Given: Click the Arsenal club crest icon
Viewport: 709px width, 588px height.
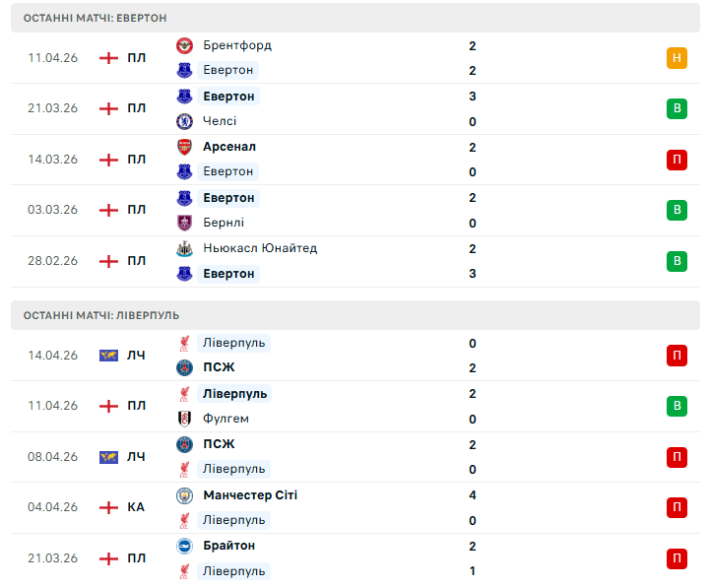Looking at the screenshot, I should (x=184, y=147).
